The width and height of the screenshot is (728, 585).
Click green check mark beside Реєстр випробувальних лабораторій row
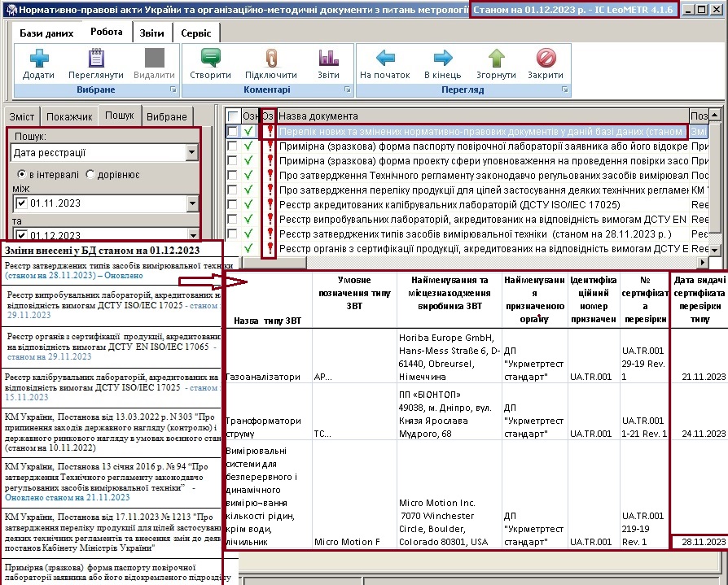pyautogui.click(x=249, y=220)
